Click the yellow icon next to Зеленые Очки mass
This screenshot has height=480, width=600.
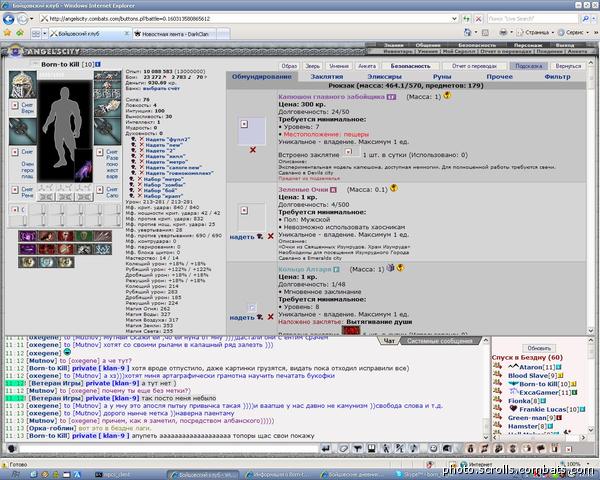(393, 188)
